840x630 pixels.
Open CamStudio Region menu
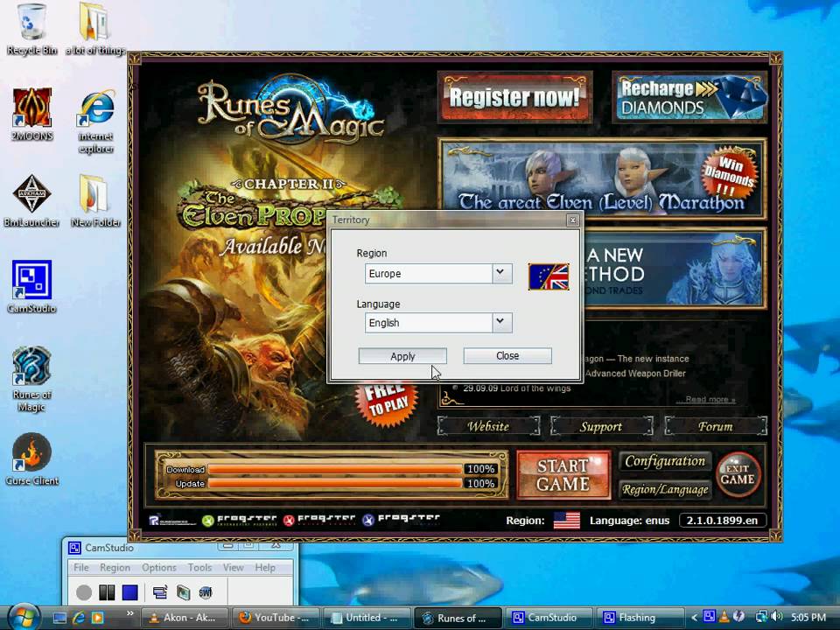pyautogui.click(x=115, y=567)
